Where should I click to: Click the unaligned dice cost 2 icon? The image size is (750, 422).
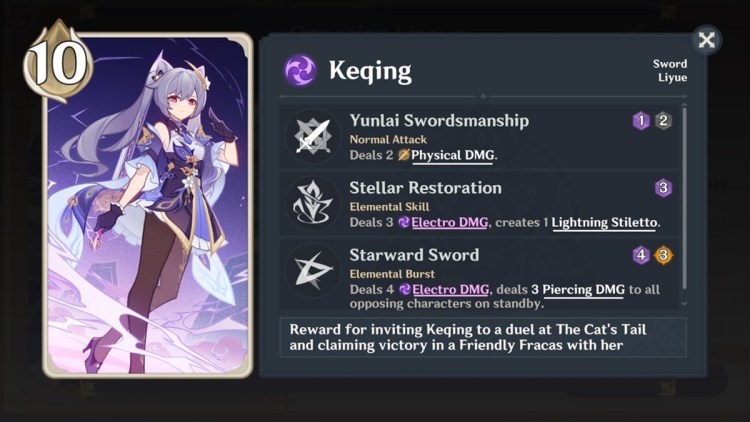pos(663,121)
